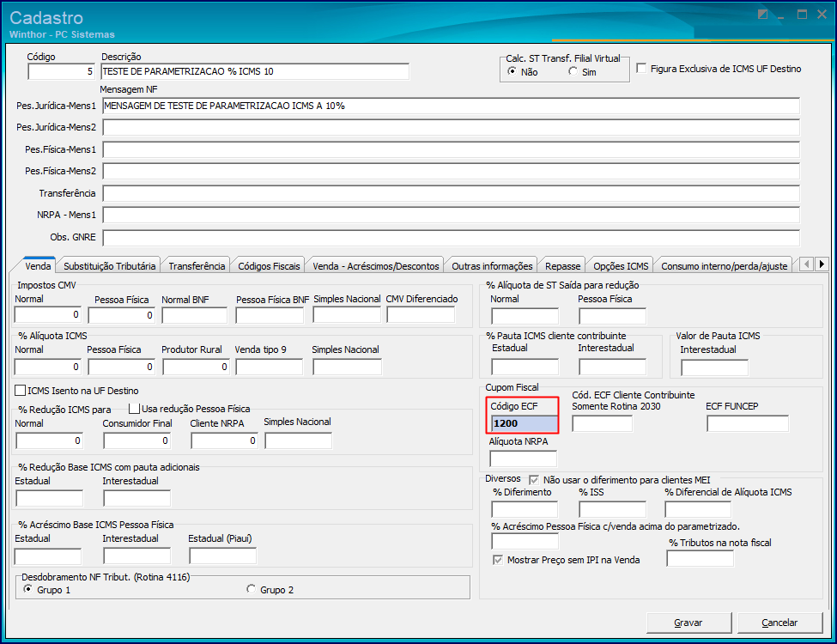Switch to Substituição Tributária tab
Image resolution: width=837 pixels, height=644 pixels.
109,265
